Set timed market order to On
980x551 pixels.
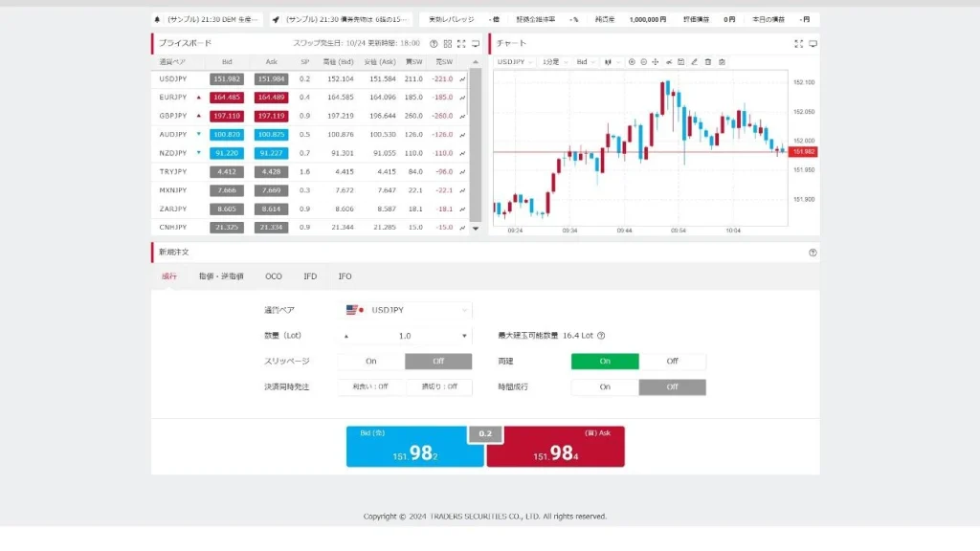pyautogui.click(x=605, y=387)
